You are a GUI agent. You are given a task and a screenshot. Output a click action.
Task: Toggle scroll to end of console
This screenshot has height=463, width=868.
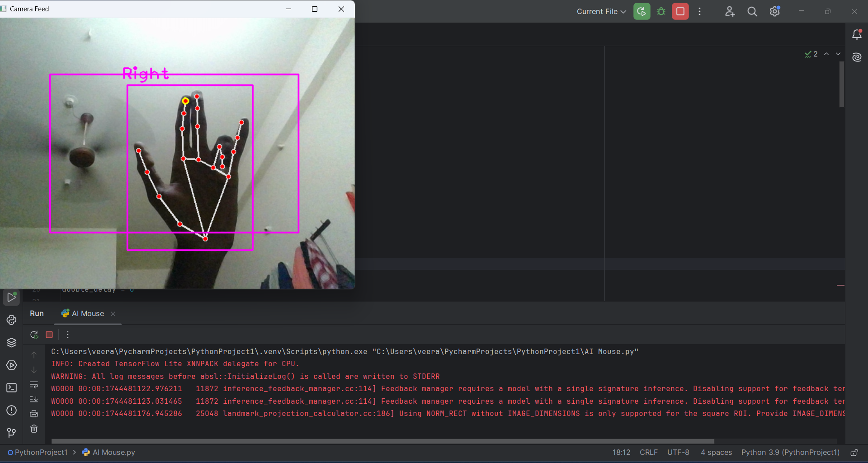point(34,399)
